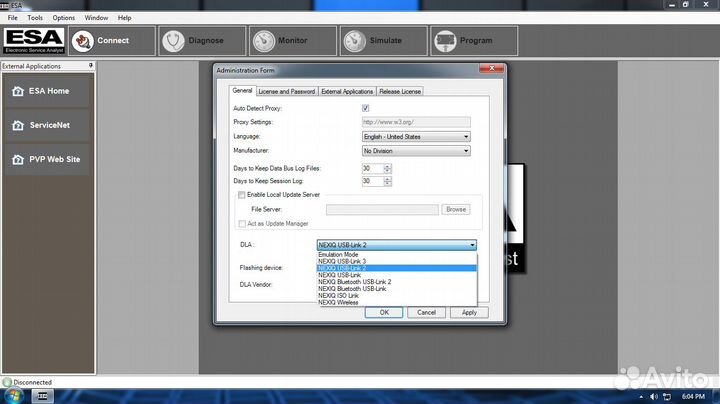Select NEXIQ Bluetooth USB-Link 2 option
This screenshot has width=720, height=404.
click(397, 282)
